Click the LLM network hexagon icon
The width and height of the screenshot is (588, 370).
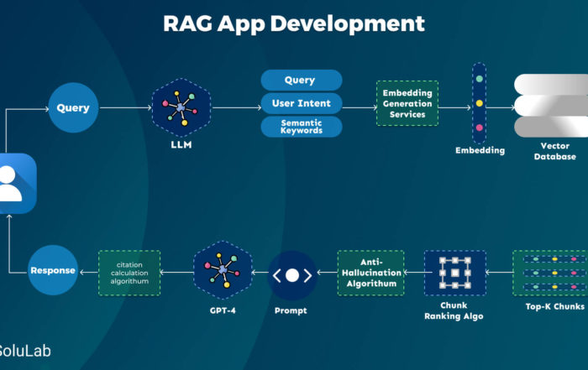coord(181,108)
